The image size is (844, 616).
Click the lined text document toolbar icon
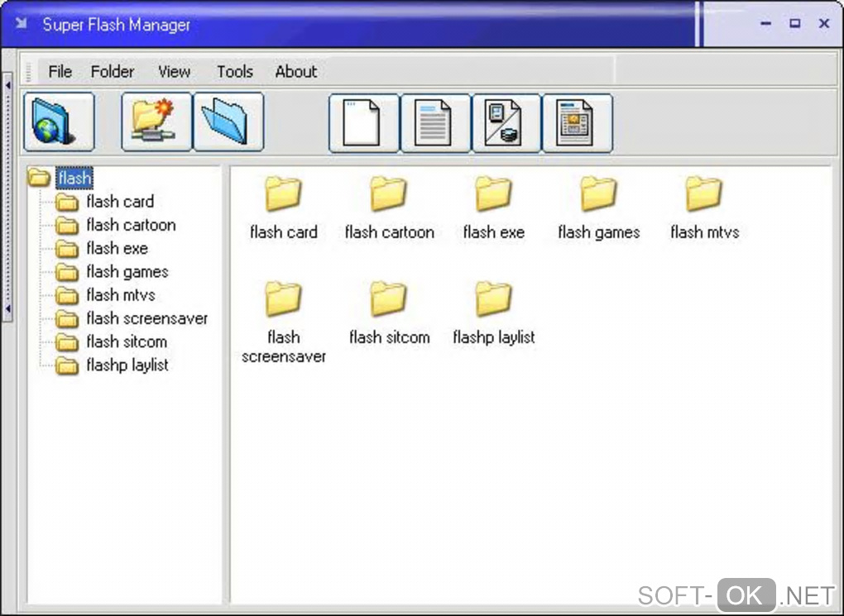pyautogui.click(x=435, y=123)
